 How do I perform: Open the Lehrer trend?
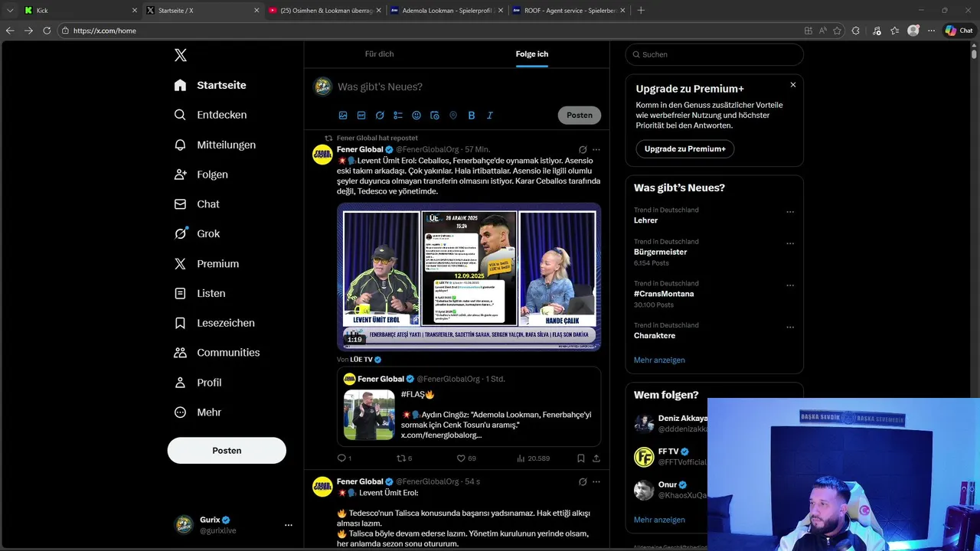pyautogui.click(x=645, y=220)
